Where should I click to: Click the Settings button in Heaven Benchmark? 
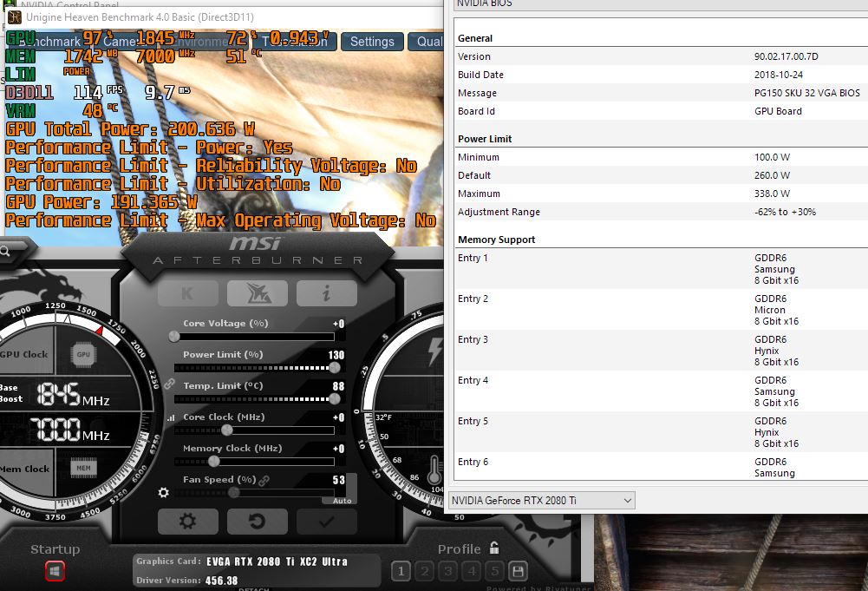coord(372,42)
